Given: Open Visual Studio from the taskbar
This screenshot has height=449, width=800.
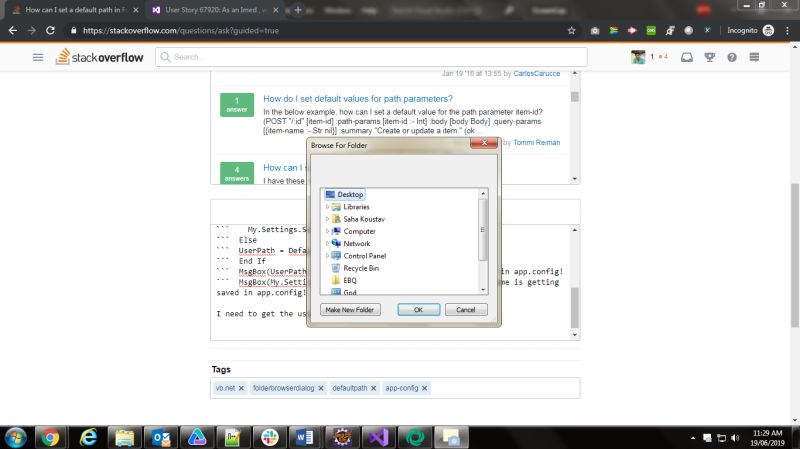Looking at the screenshot, I should point(379,437).
